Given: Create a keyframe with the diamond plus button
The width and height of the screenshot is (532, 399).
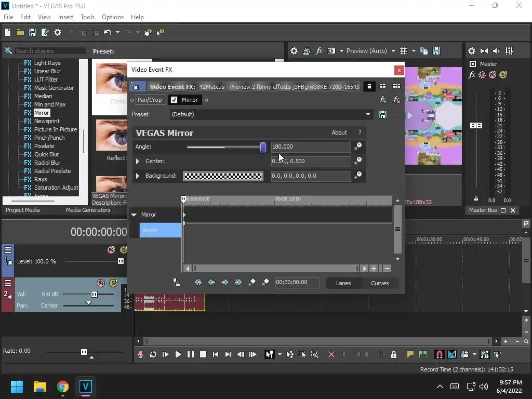Looking at the screenshot, I should point(252,282).
